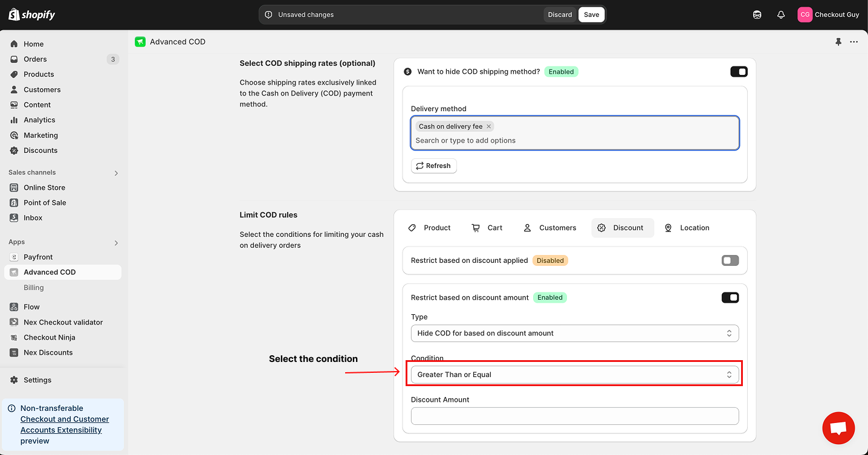Screen dimensions: 868x455
Task: Remove the Cash on delivery fee tag
Action: 488,126
